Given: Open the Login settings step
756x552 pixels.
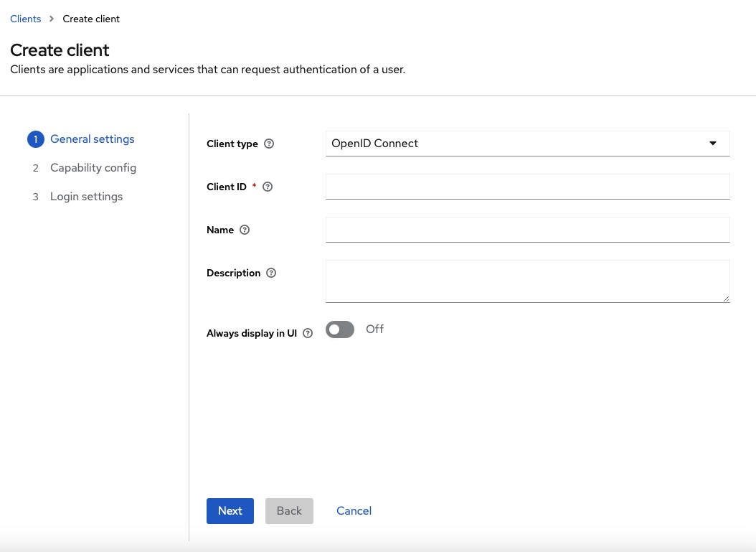Looking at the screenshot, I should coord(86,196).
